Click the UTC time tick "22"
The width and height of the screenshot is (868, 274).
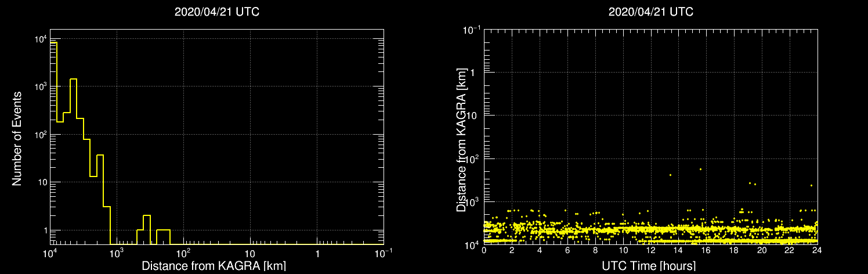pyautogui.click(x=790, y=250)
